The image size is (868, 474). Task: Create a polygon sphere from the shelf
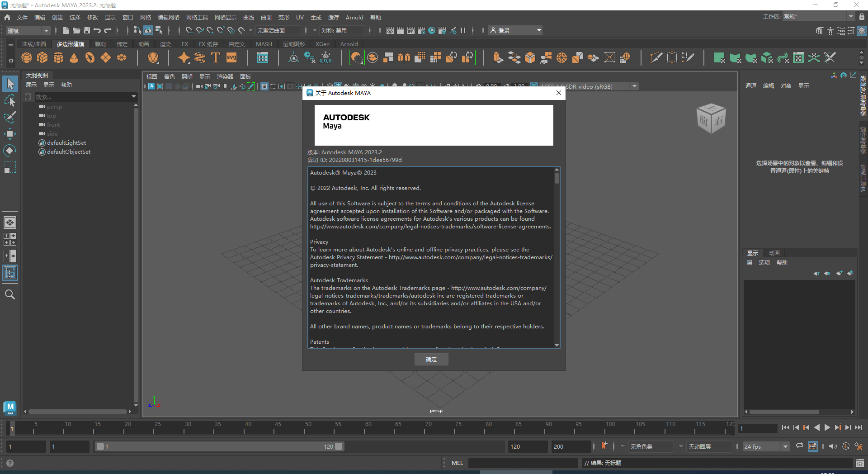pos(27,58)
